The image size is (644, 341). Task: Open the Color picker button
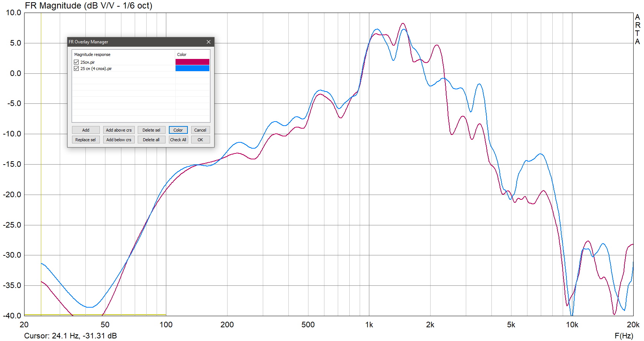point(178,130)
